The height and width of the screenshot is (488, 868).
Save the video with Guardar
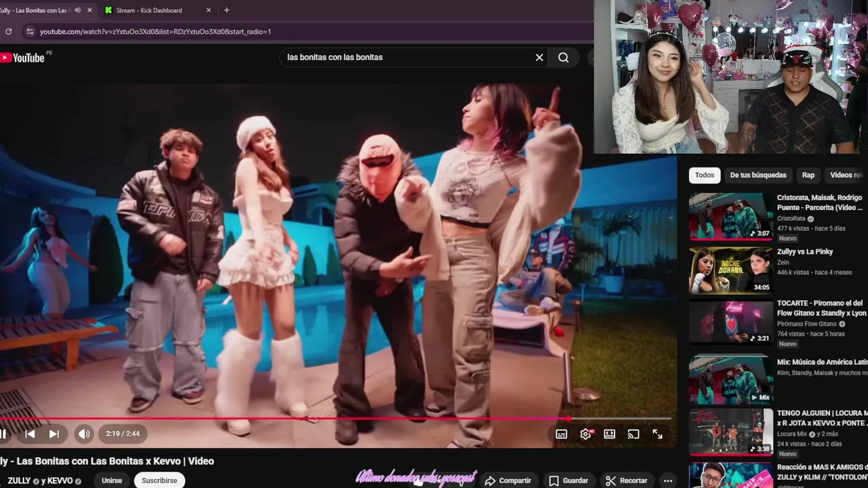(x=568, y=481)
